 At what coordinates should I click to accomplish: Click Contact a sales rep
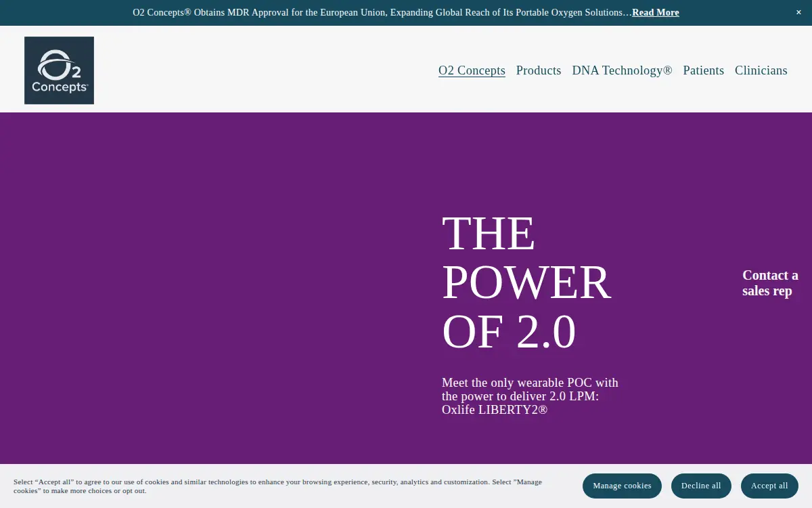click(770, 283)
